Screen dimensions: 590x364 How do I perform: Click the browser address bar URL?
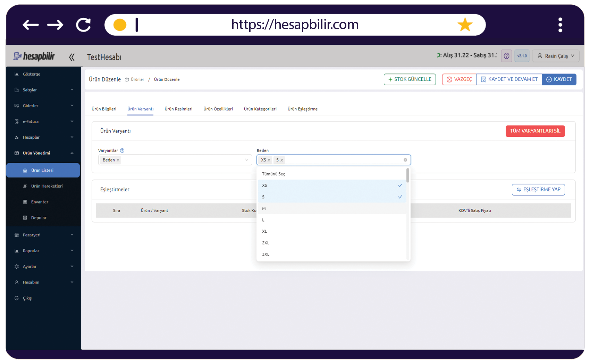(295, 25)
